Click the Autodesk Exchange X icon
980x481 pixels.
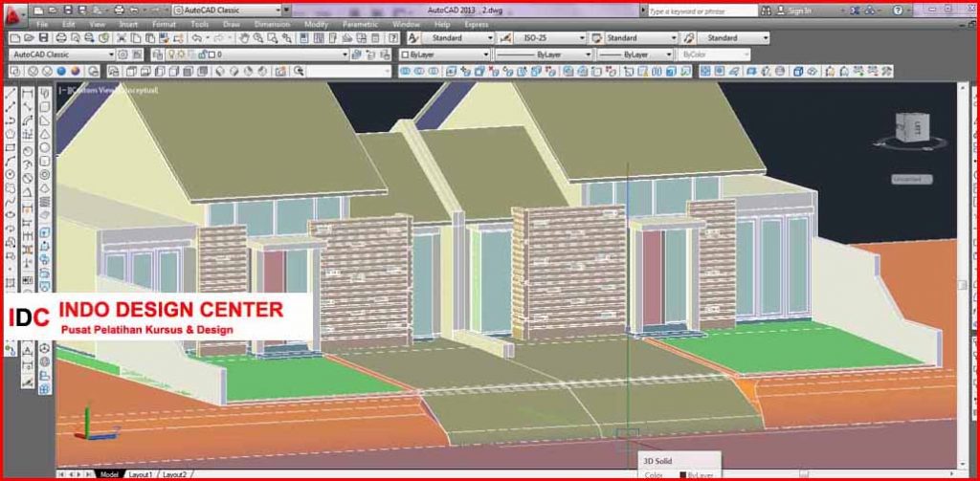click(x=855, y=11)
